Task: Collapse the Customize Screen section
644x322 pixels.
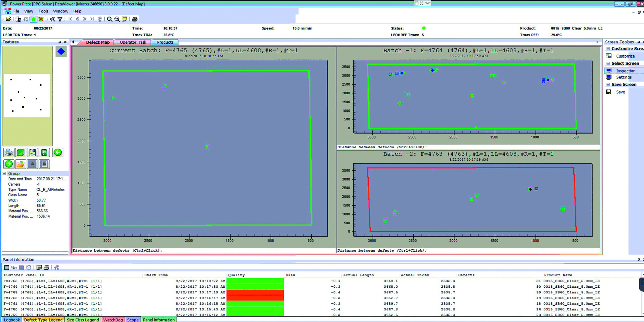Action: (608, 49)
